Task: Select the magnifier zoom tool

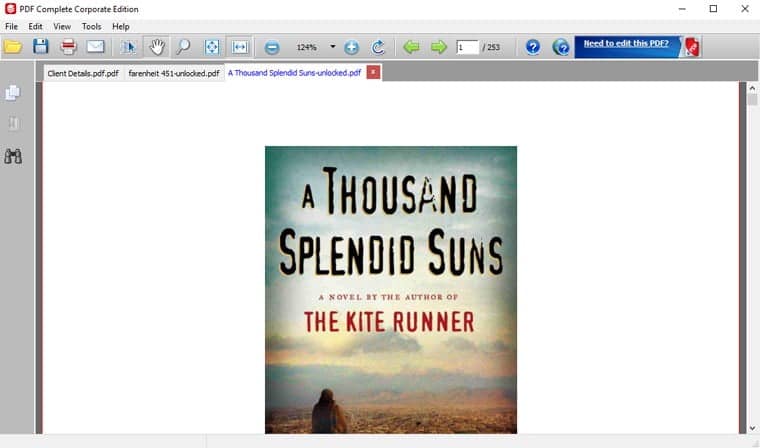Action: point(183,47)
